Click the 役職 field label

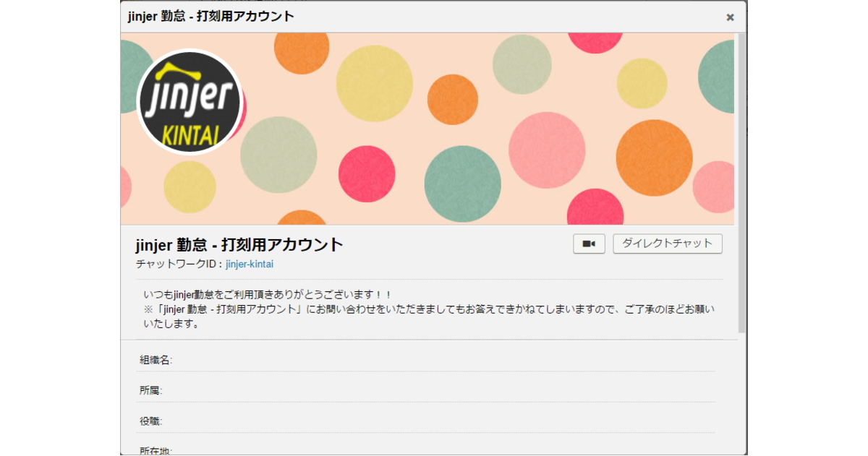click(150, 421)
